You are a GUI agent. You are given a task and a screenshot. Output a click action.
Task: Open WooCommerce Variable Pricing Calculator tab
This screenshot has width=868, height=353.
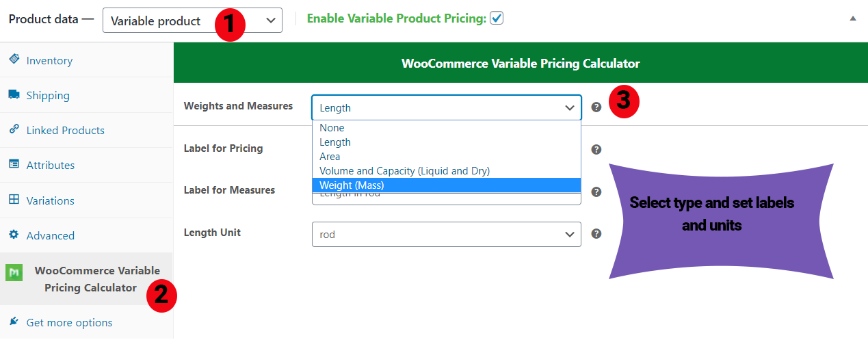coord(86,279)
